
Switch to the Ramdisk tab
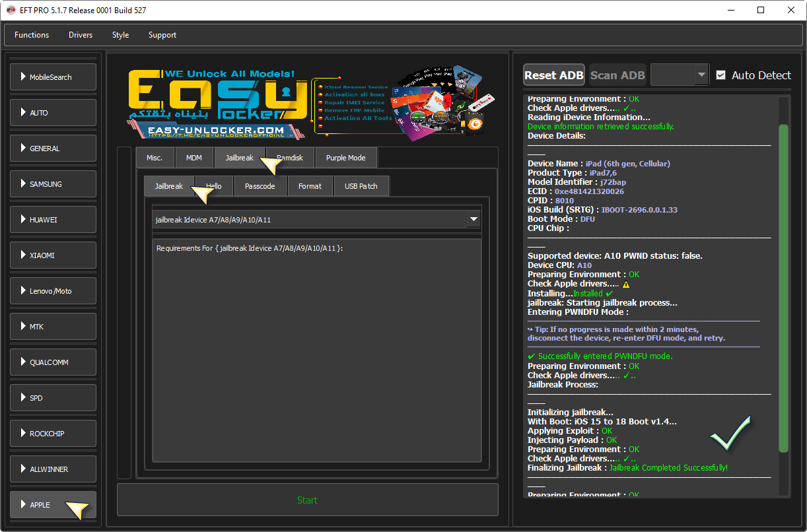coord(290,158)
